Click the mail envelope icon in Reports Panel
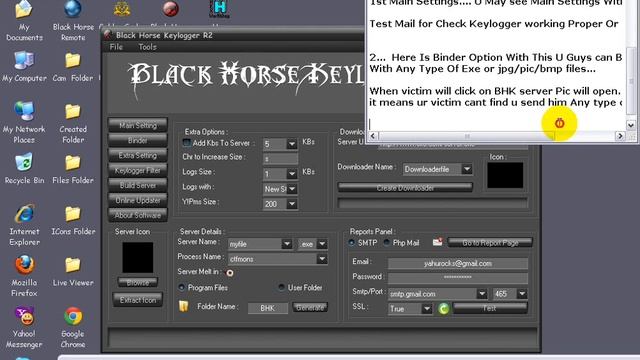 [438, 242]
